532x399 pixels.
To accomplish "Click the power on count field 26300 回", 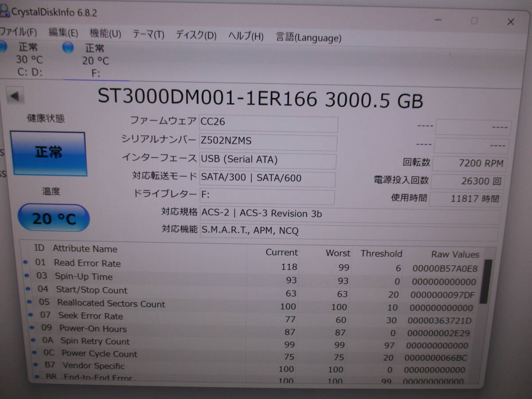I will [x=467, y=181].
